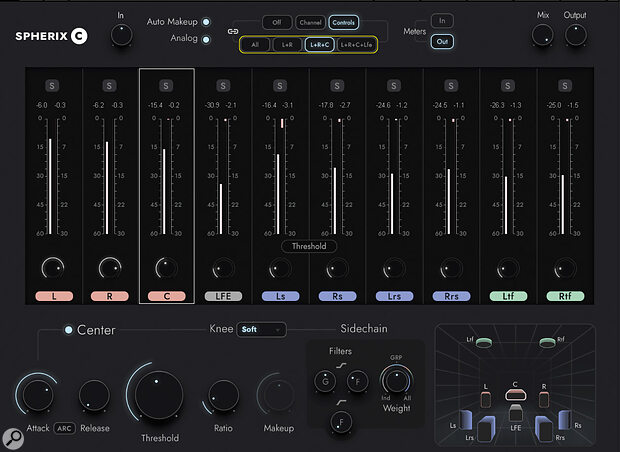Open the Knee Soft dropdown
620x452 pixels.
click(x=261, y=329)
